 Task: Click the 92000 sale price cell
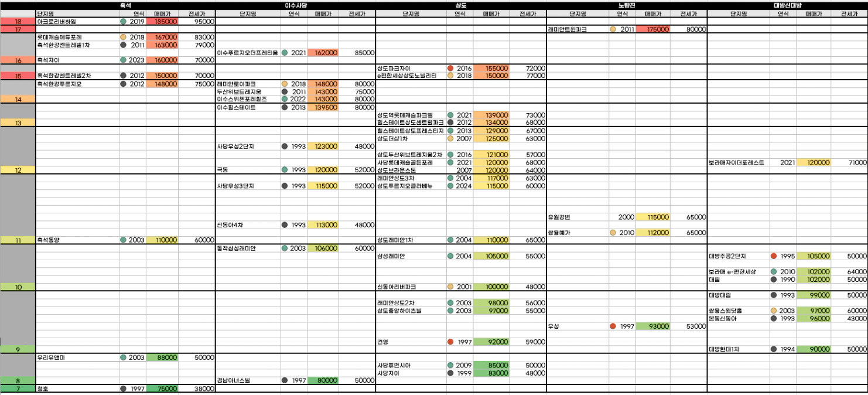491,342
